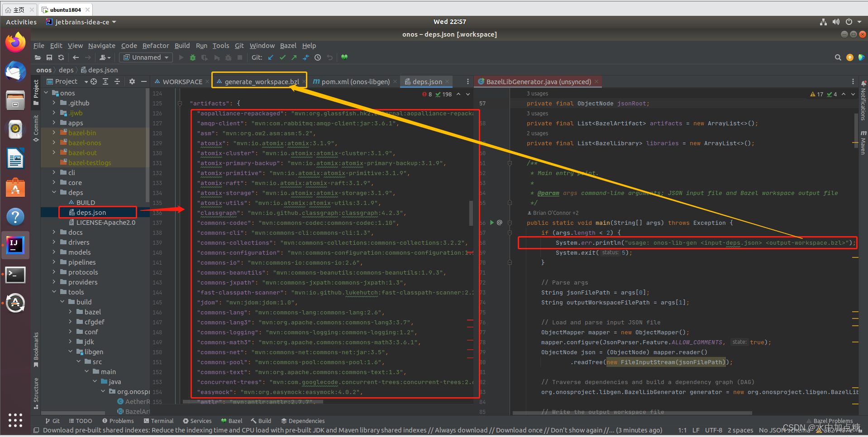Click the Select Opened File crosshair icon
The width and height of the screenshot is (868, 437).
[x=94, y=81]
